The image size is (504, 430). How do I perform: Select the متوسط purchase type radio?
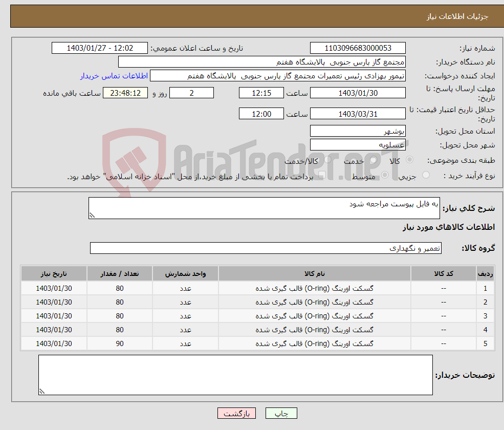[x=385, y=175]
